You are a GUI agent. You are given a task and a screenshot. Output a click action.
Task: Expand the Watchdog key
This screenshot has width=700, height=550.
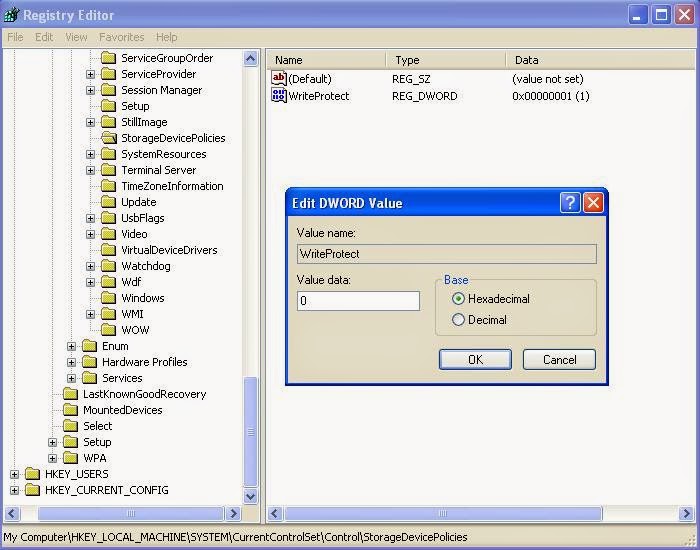click(x=90, y=266)
